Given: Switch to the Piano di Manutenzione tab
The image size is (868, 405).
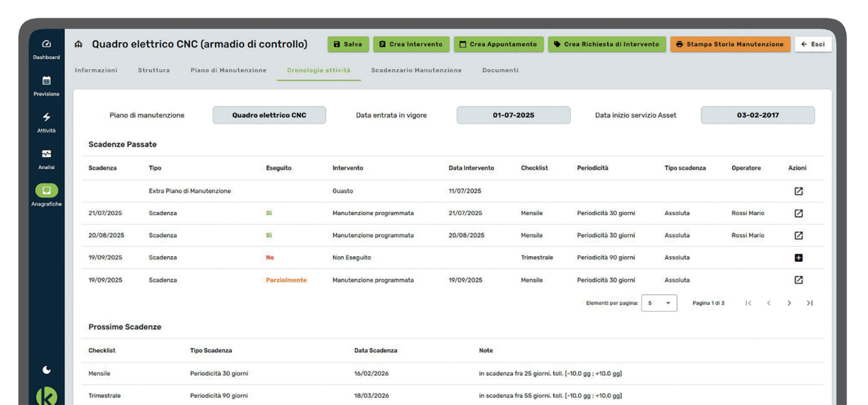Looking at the screenshot, I should coord(228,70).
